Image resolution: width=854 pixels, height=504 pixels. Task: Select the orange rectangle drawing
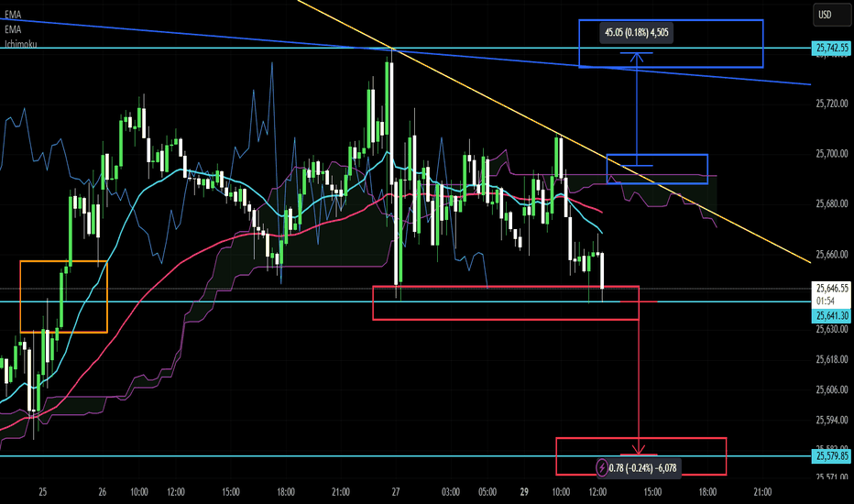(64, 263)
